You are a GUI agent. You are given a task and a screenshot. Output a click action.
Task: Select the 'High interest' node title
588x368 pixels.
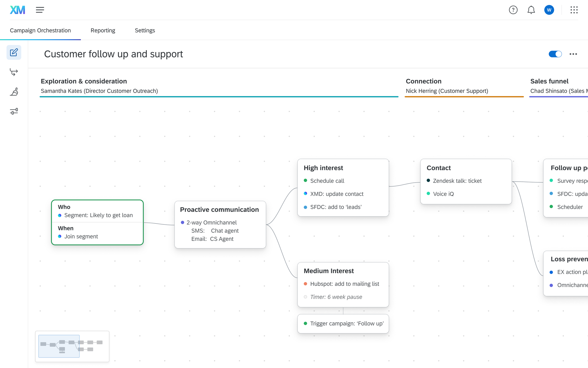323,168
